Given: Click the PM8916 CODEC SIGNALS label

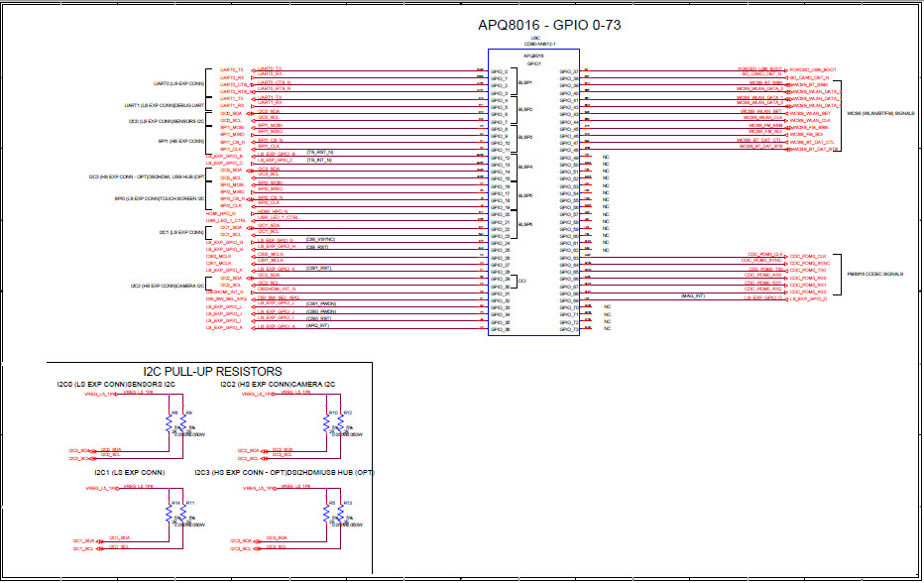Looking at the screenshot, I should pos(874,273).
